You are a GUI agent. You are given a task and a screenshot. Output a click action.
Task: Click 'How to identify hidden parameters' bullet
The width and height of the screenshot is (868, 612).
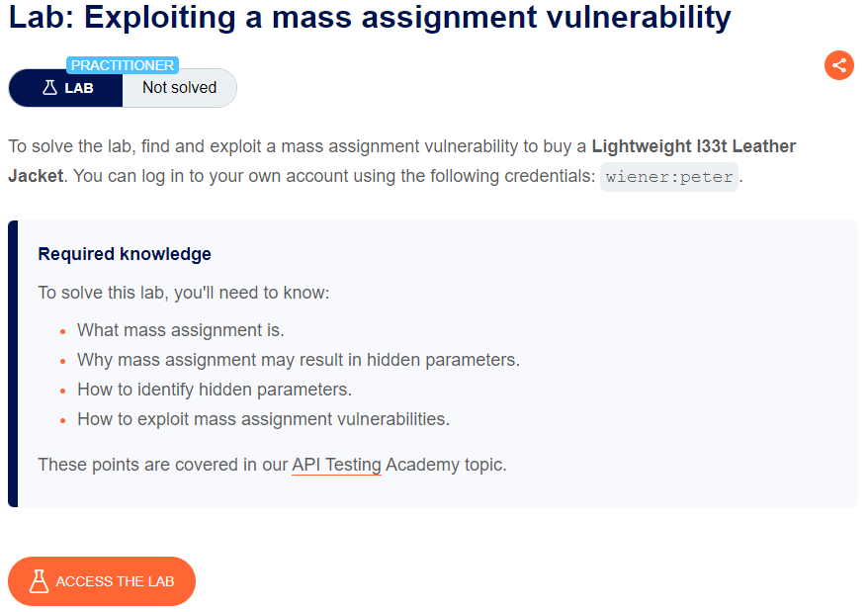[x=215, y=390]
